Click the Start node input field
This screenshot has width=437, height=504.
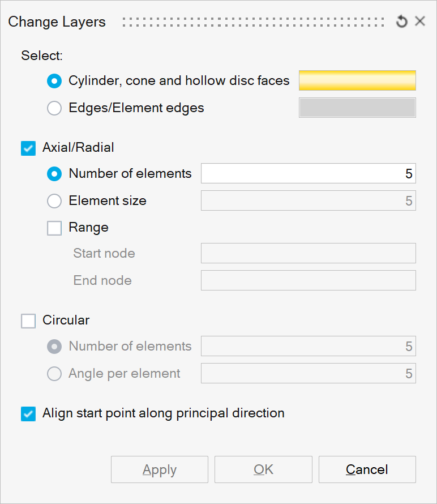pyautogui.click(x=308, y=253)
